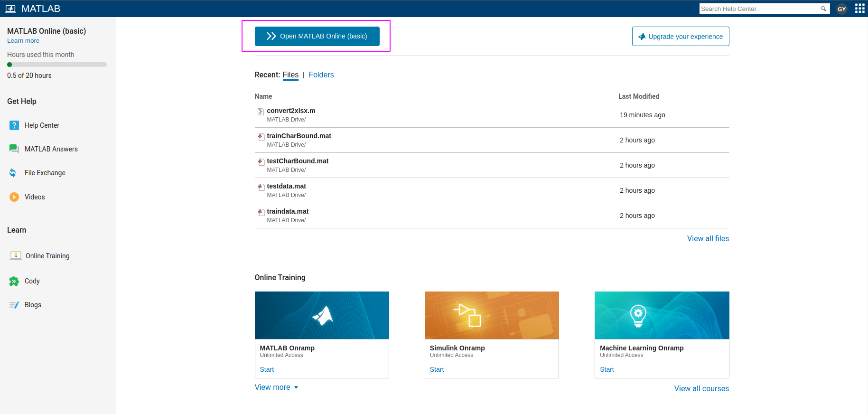Viewport: 868px width, 414px height.
Task: Open the testdata.mat file name
Action: click(x=286, y=186)
